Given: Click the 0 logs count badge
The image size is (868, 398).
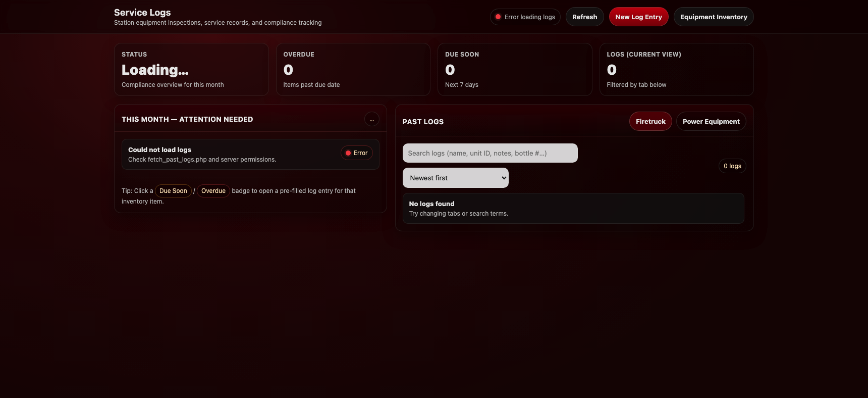Looking at the screenshot, I should click(x=732, y=166).
